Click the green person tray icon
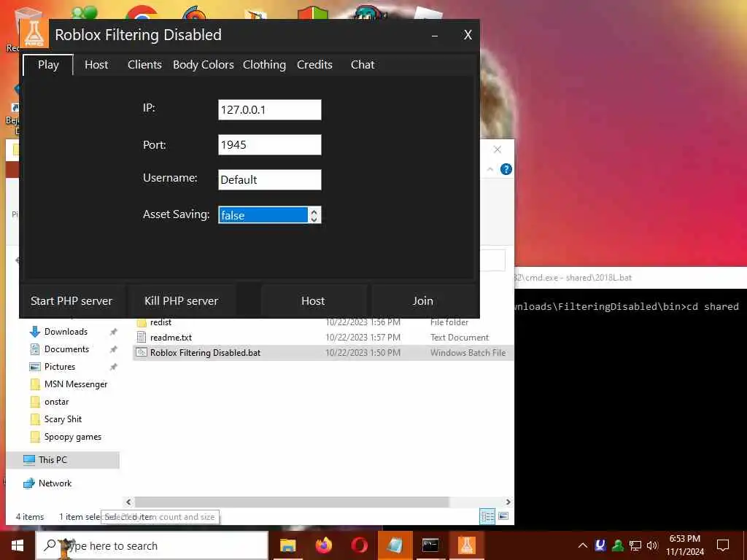This screenshot has width=747, height=560. 618,545
